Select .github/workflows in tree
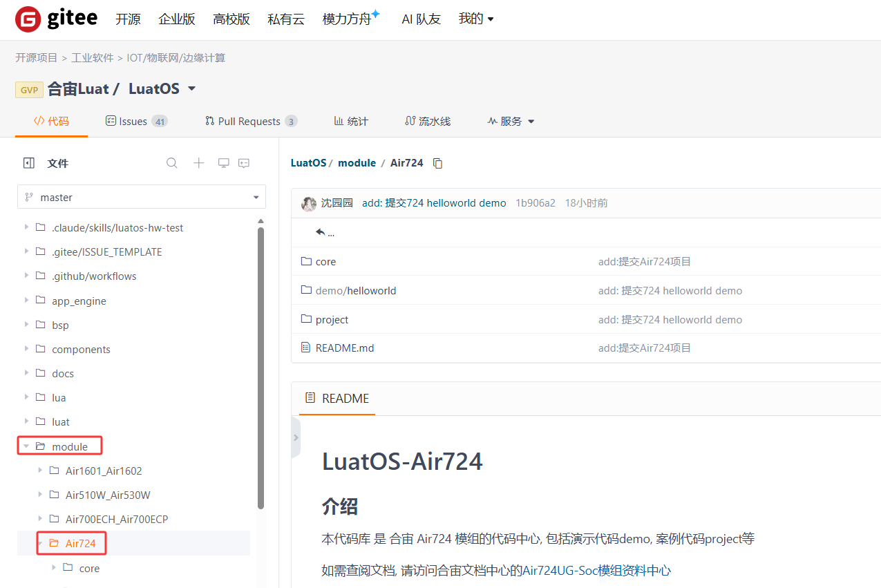The image size is (881, 588). pyautogui.click(x=94, y=276)
